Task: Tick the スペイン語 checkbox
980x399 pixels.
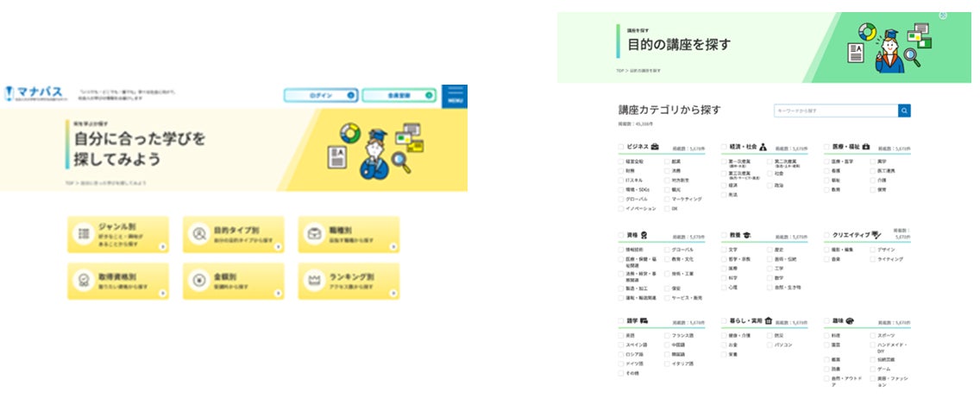Action: click(x=620, y=345)
